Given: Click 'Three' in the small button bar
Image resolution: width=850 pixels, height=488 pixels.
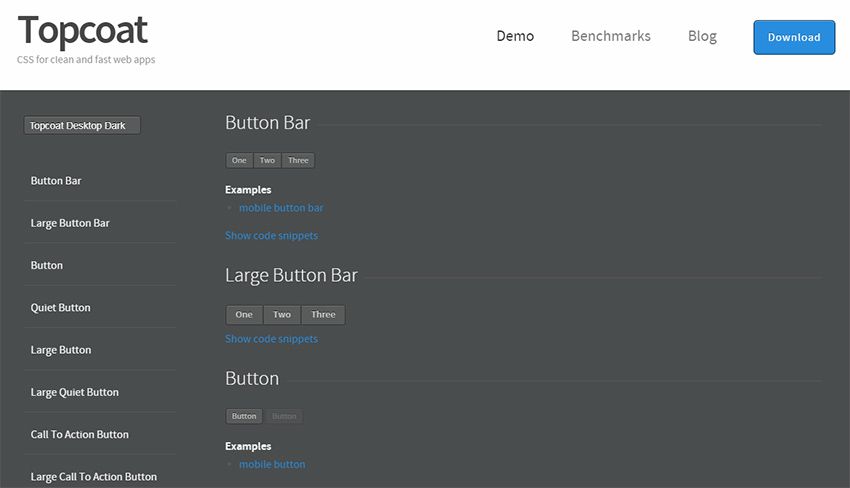Looking at the screenshot, I should point(298,160).
